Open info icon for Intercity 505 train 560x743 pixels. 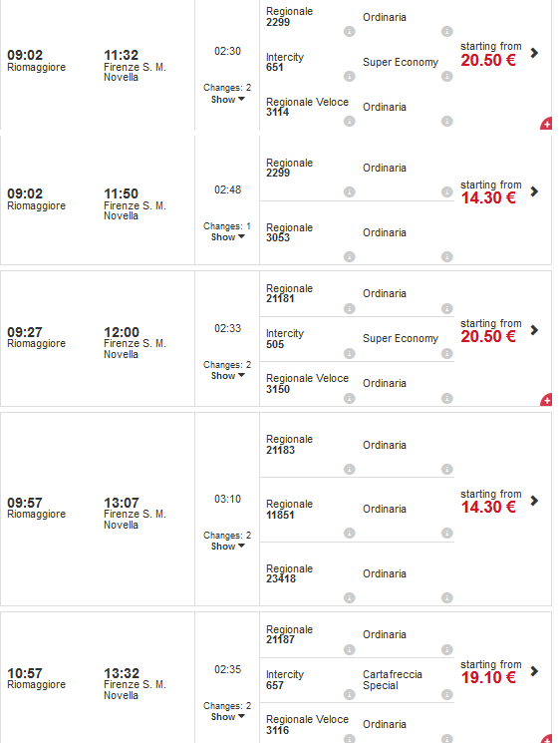click(350, 353)
